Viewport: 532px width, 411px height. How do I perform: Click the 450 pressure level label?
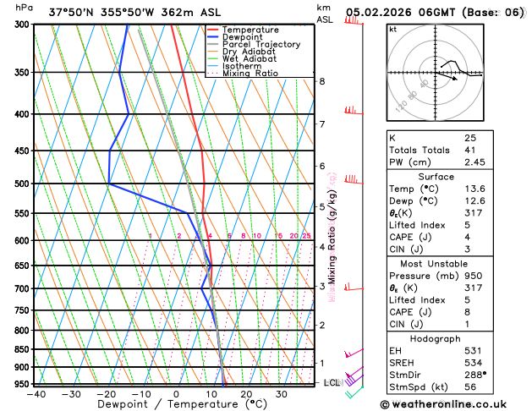coord(24,151)
